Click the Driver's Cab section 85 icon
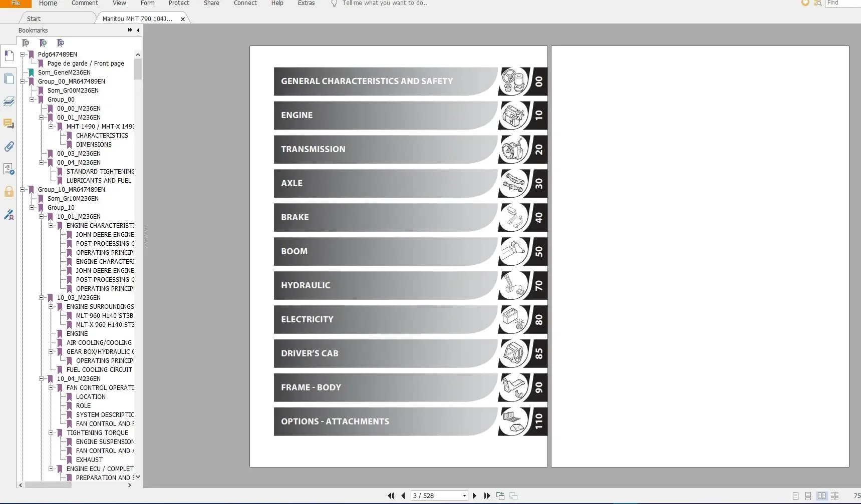 coord(514,354)
